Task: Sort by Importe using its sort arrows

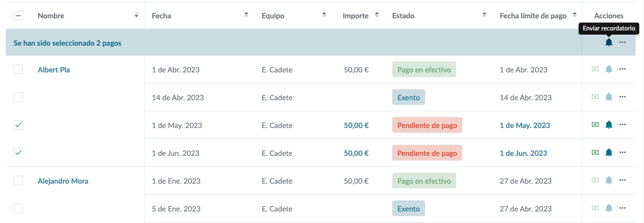Action: (376, 15)
